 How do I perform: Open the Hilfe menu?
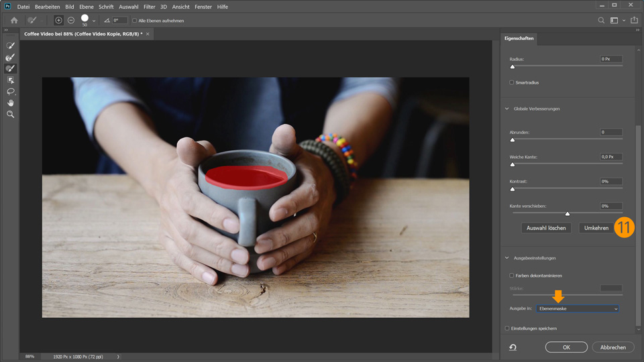222,7
